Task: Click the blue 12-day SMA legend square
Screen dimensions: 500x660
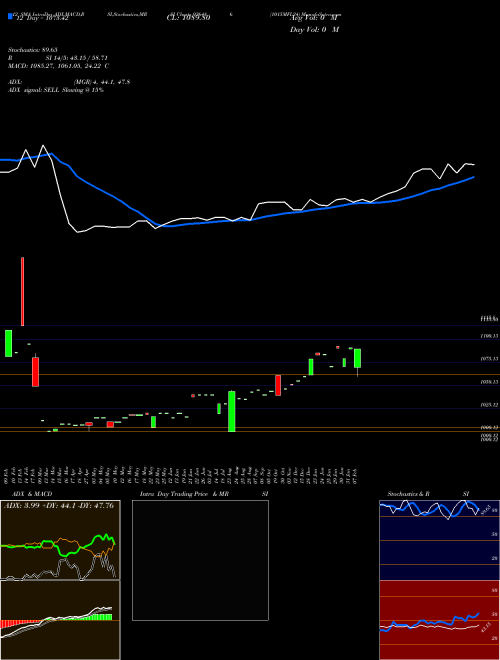Action: pyautogui.click(x=10, y=16)
